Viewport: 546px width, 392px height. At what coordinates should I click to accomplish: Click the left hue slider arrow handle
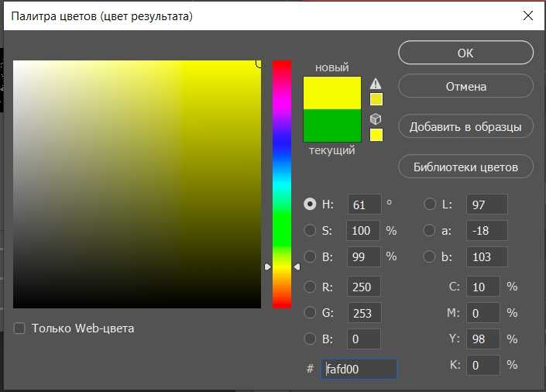click(267, 267)
